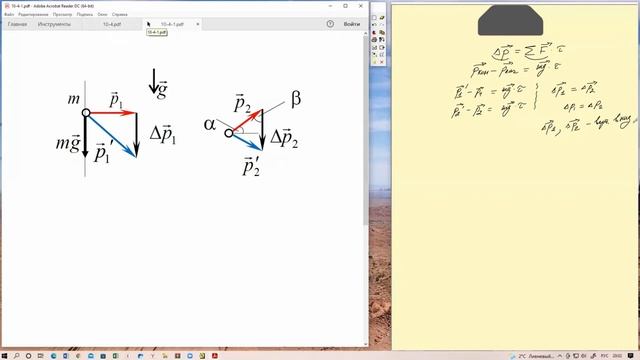The height and width of the screenshot is (360, 640).
Task: Click the РУС language indicator
Action: (x=605, y=356)
